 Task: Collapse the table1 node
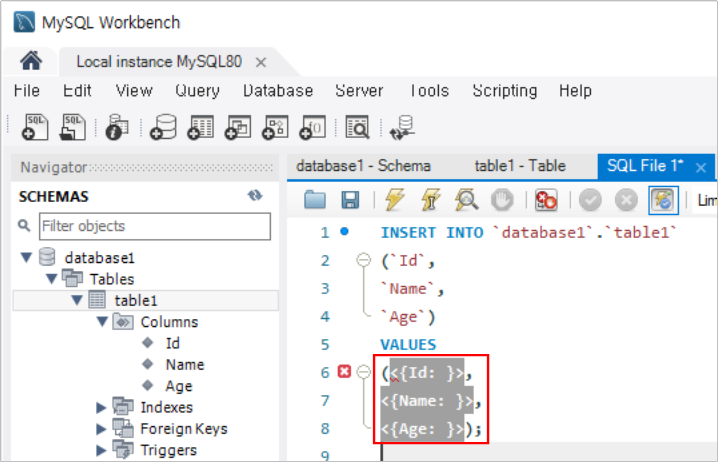click(77, 300)
